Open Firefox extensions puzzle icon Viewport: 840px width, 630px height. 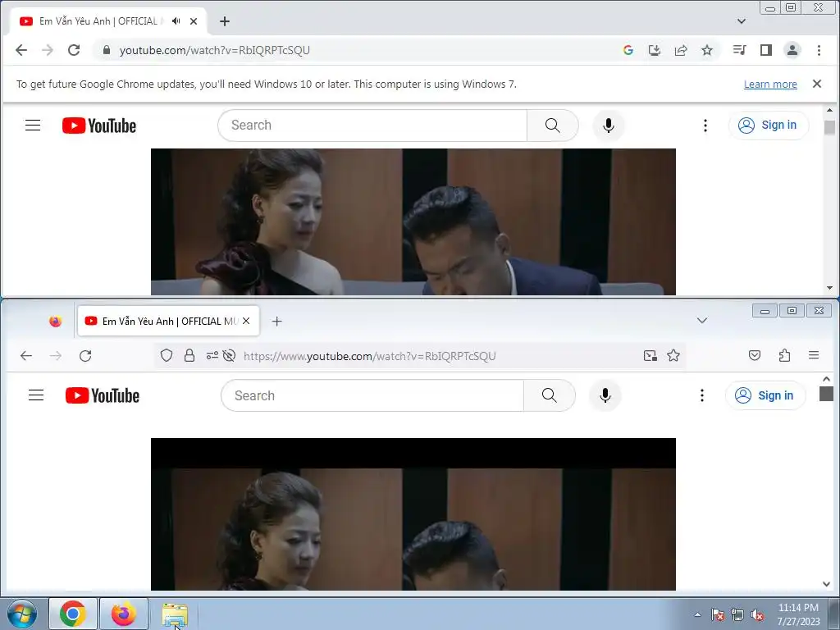coord(784,355)
